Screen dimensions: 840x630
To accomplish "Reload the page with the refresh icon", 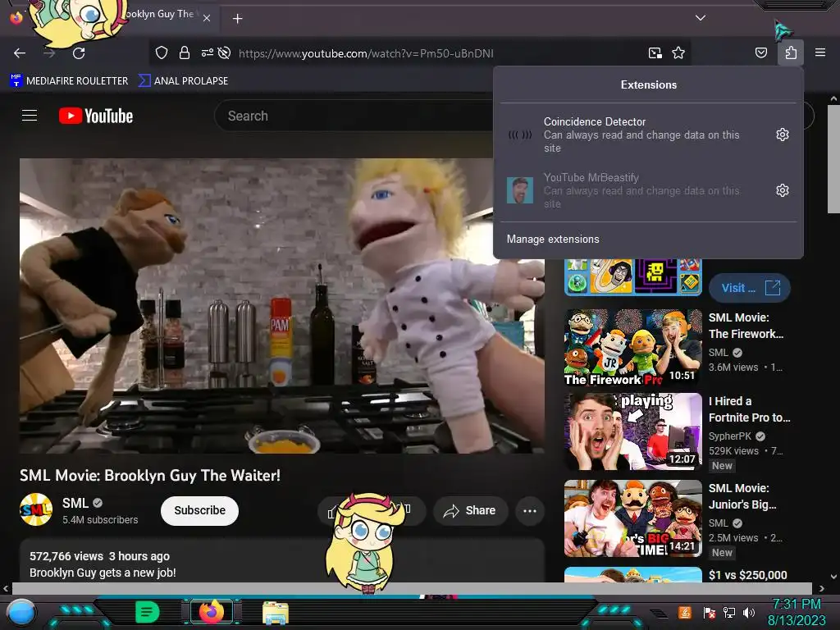I will click(x=79, y=53).
